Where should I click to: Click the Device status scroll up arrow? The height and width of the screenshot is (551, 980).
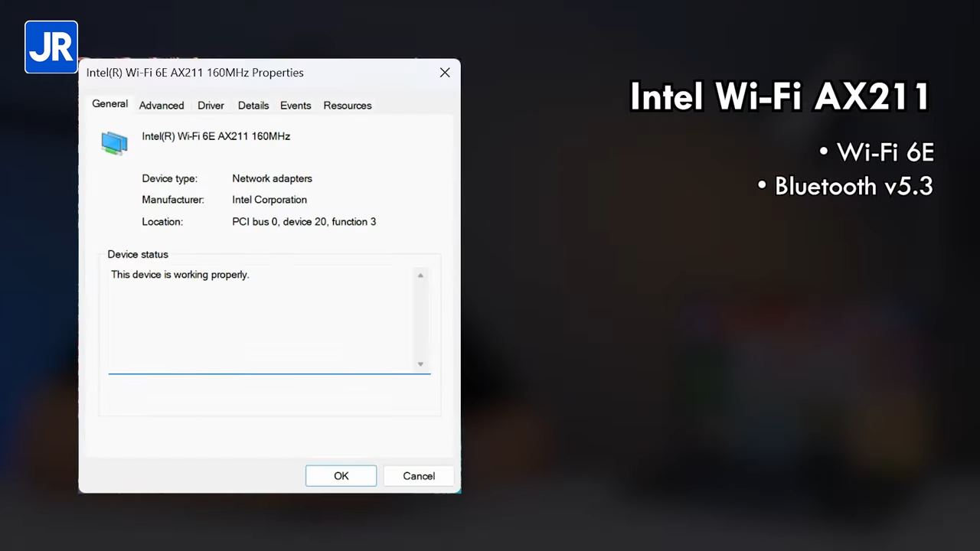pos(420,275)
